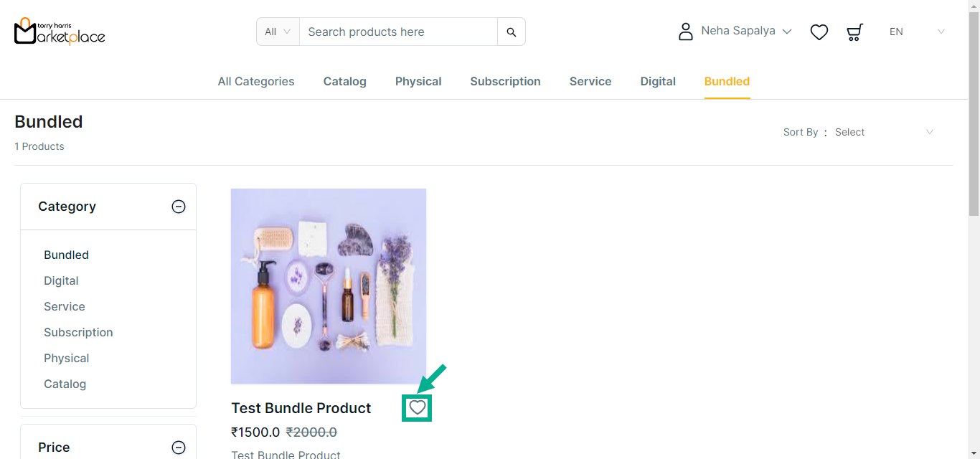Open the Sort By select dropdown
Screen dimensions: 980x459
[x=884, y=132]
